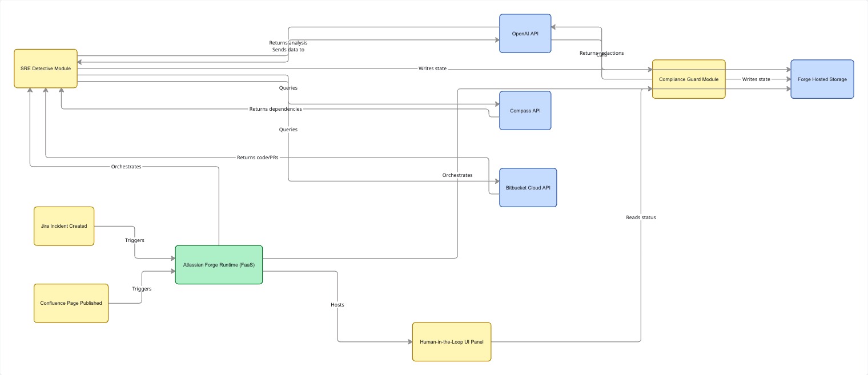Click 'Writes state' label on the long SRE edge
The width and height of the screenshot is (868, 375).
pyautogui.click(x=432, y=68)
